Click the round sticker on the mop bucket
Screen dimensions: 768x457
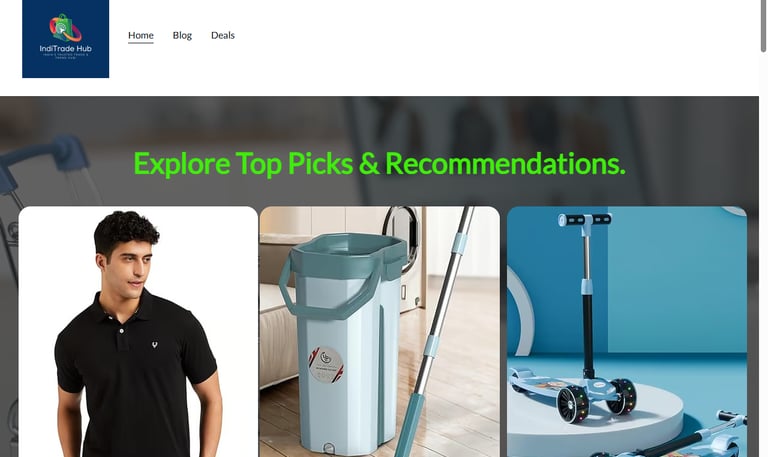tap(326, 364)
